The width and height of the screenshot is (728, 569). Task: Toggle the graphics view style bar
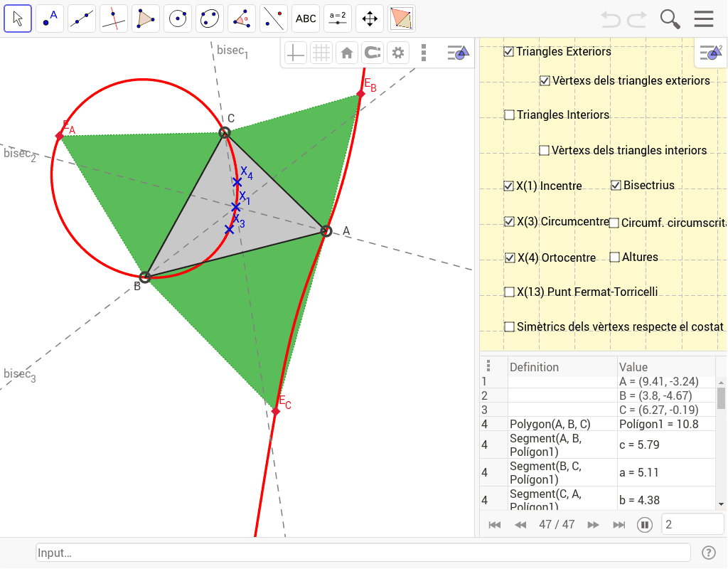pyautogui.click(x=459, y=53)
